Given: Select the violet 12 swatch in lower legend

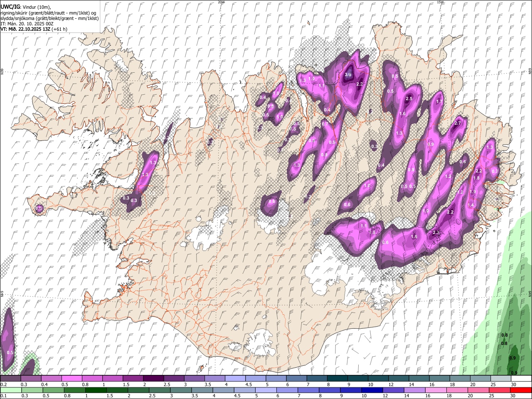Looking at the screenshot, I should 394,390.
